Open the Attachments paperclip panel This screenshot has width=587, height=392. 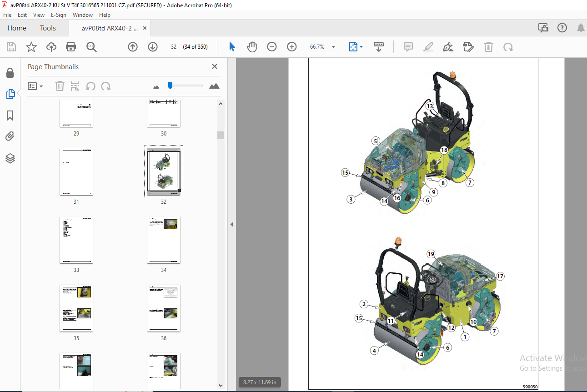point(10,136)
